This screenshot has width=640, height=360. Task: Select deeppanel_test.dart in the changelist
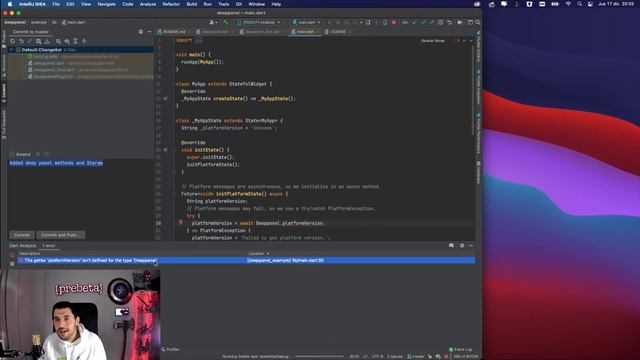click(x=54, y=70)
